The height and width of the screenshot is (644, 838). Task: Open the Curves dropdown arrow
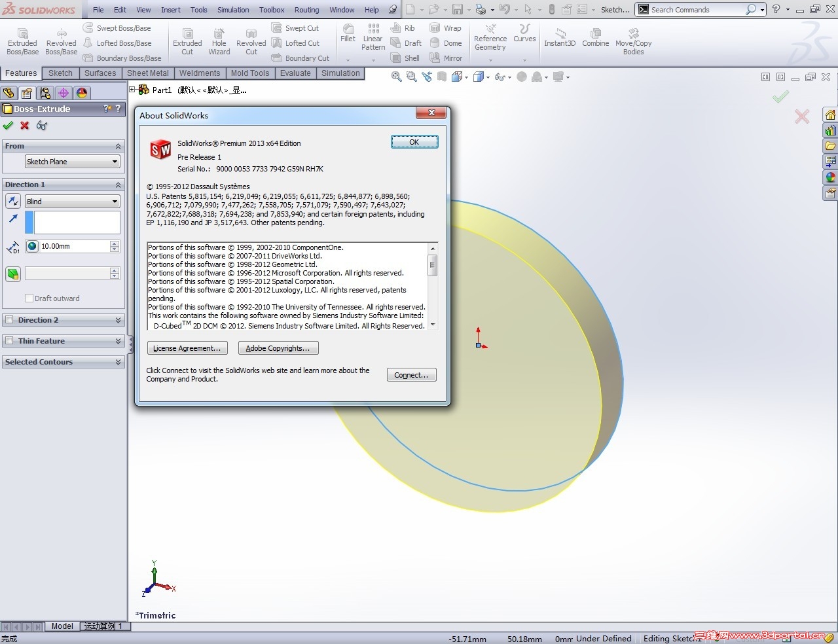[x=524, y=60]
